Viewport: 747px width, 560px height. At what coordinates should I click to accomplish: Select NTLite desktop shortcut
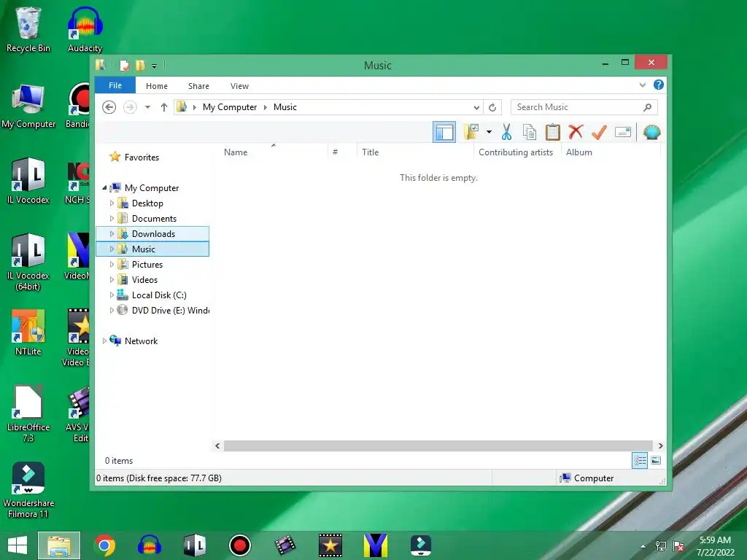(x=28, y=332)
